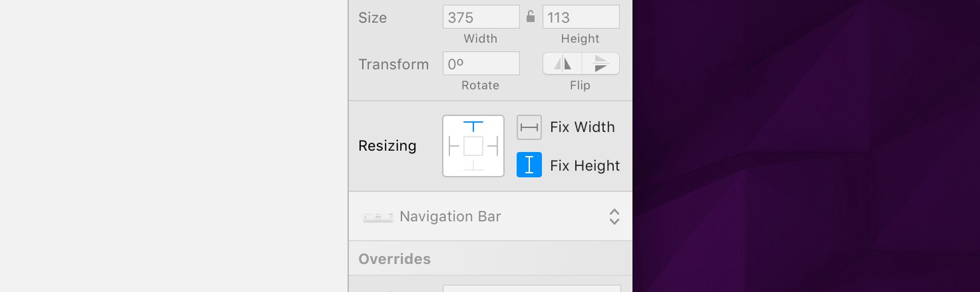Click the Navigation Bar symbol thumbnail
Screen dimensions: 980x292
coord(377,217)
